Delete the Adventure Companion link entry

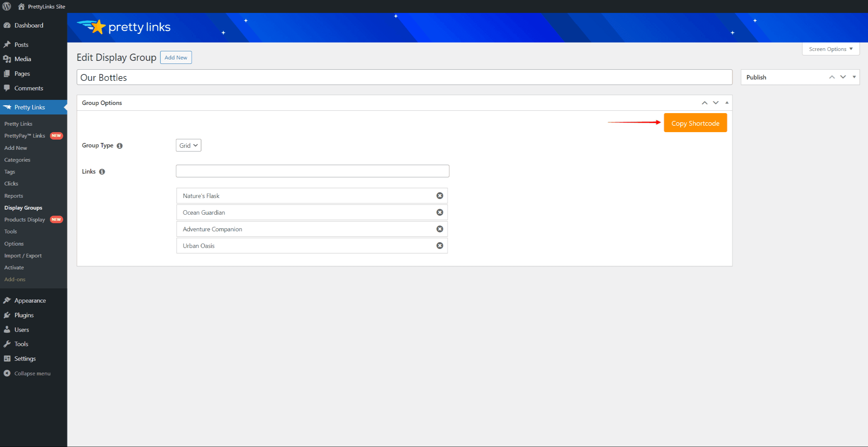[x=440, y=229]
